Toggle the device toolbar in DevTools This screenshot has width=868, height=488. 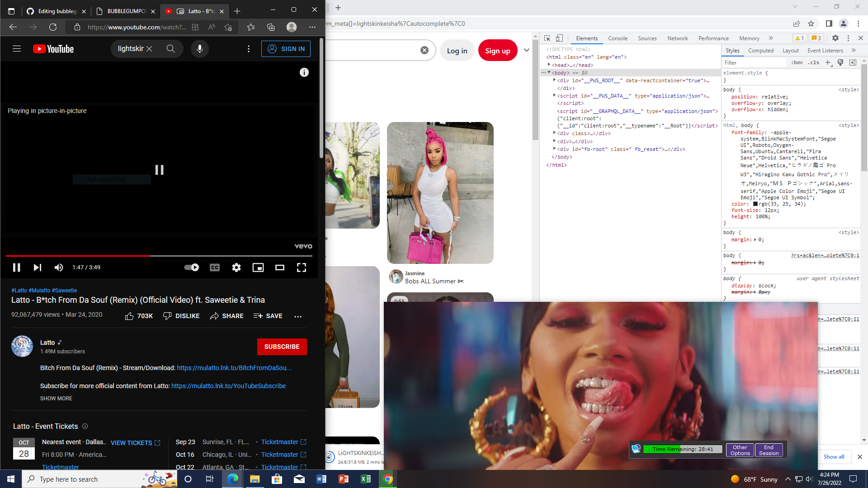tap(559, 38)
